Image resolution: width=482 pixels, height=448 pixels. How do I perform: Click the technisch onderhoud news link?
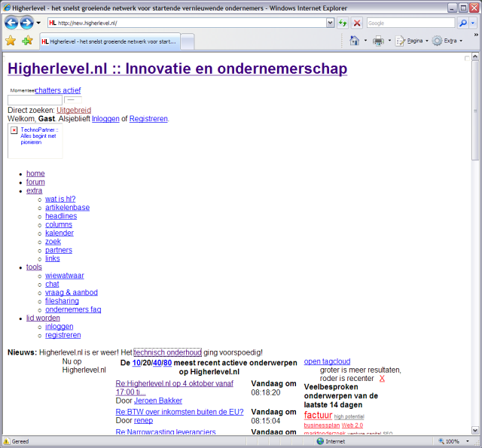(167, 352)
